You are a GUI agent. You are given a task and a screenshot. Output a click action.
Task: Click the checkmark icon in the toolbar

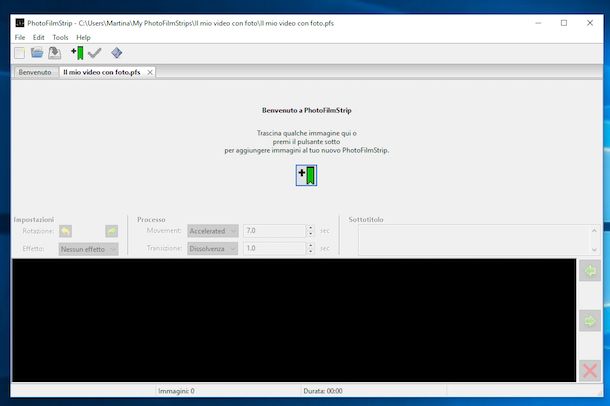click(x=95, y=52)
